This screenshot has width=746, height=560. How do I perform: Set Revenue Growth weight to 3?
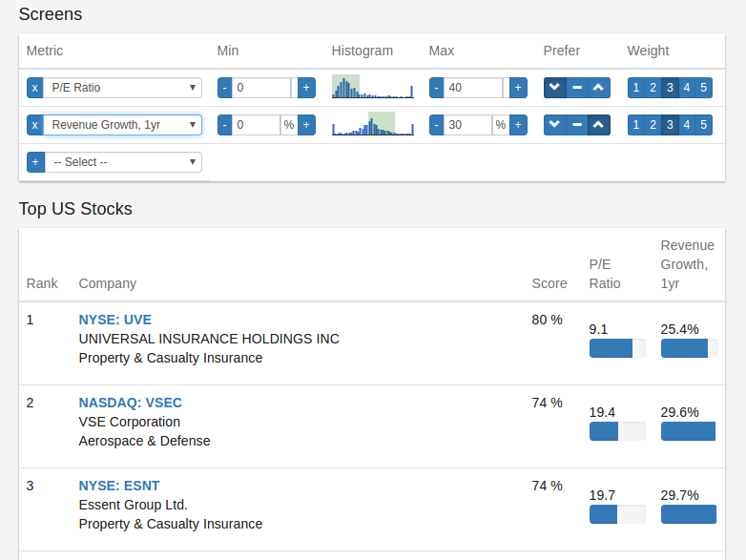[x=670, y=125]
